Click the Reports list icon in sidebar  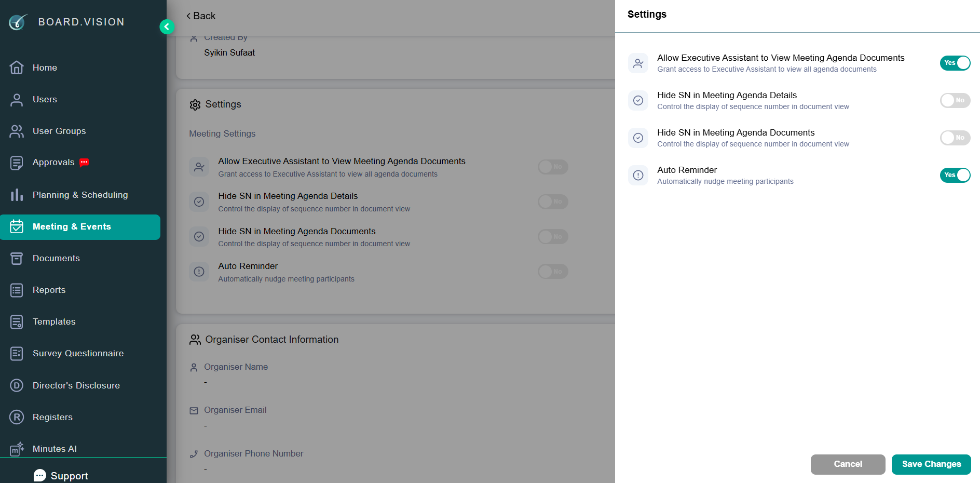[x=17, y=290]
